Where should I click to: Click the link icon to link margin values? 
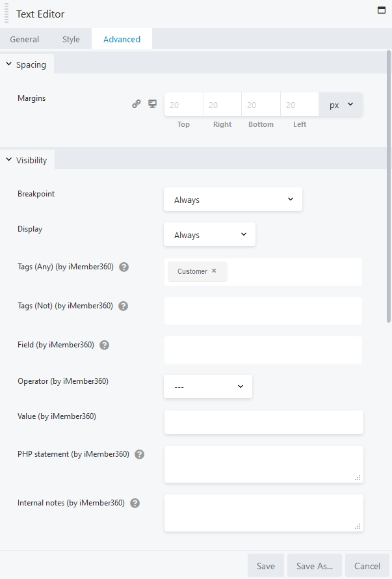(137, 103)
